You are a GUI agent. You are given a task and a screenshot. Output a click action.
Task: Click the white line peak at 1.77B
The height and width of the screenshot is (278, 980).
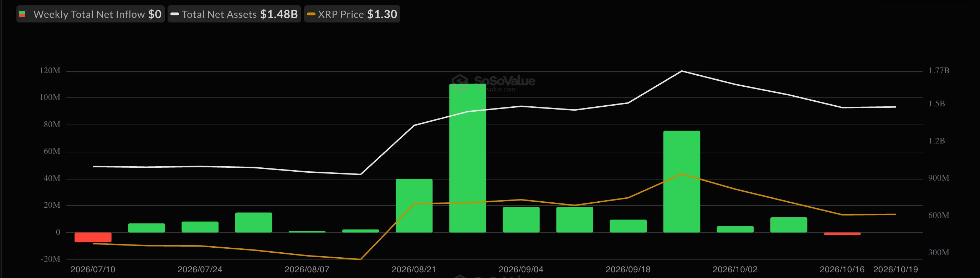pos(682,71)
